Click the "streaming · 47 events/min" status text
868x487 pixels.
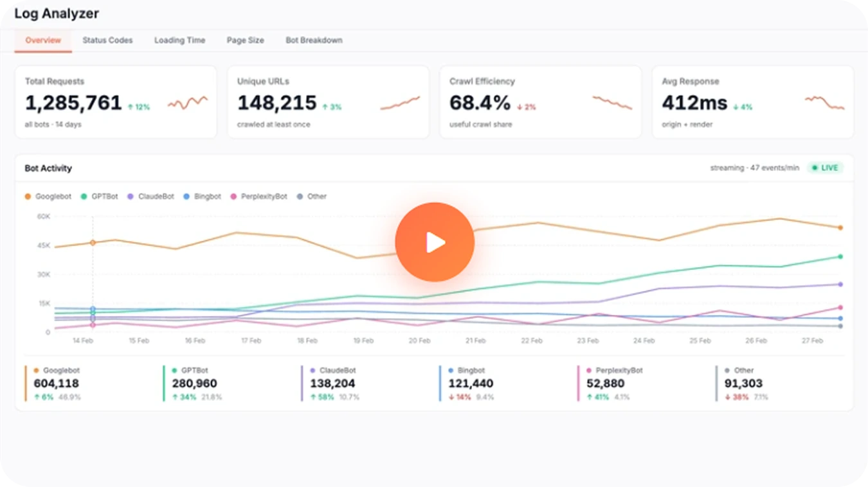[x=755, y=168]
